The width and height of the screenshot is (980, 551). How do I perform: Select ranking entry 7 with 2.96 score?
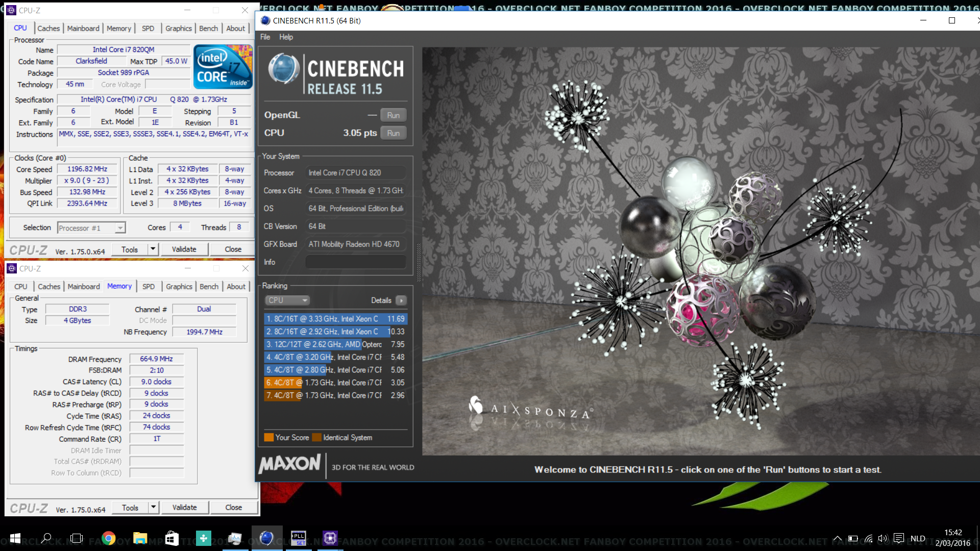coord(336,395)
